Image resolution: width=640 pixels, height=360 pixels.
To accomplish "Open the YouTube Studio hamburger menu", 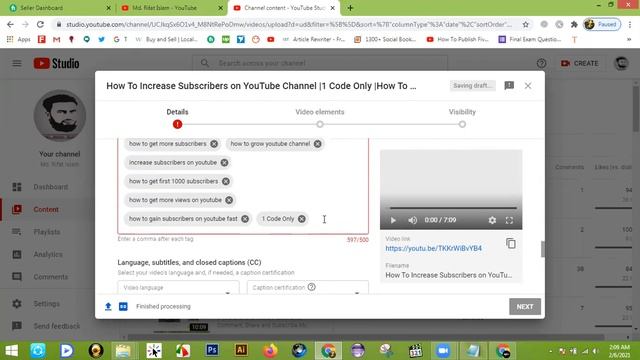I will click(x=17, y=63).
